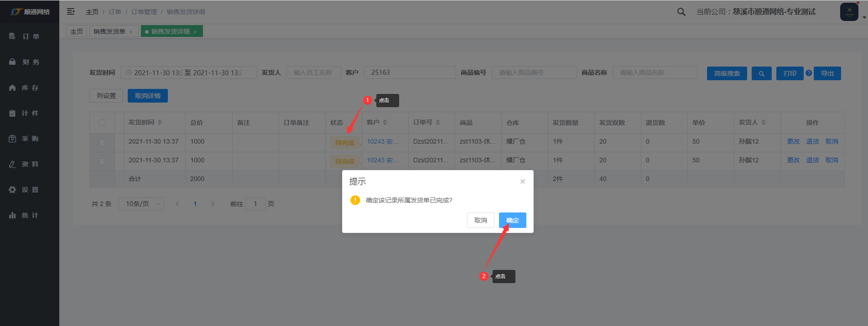Image resolution: width=868 pixels, height=326 pixels.
Task: Click the 客户 input field
Action: point(410,72)
